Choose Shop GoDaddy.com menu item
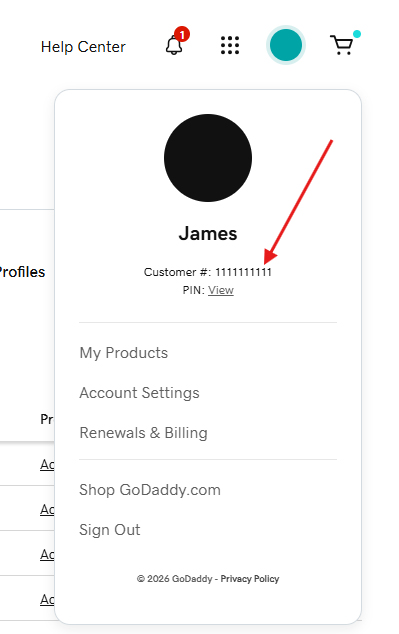This screenshot has height=634, width=399. pyautogui.click(x=150, y=490)
